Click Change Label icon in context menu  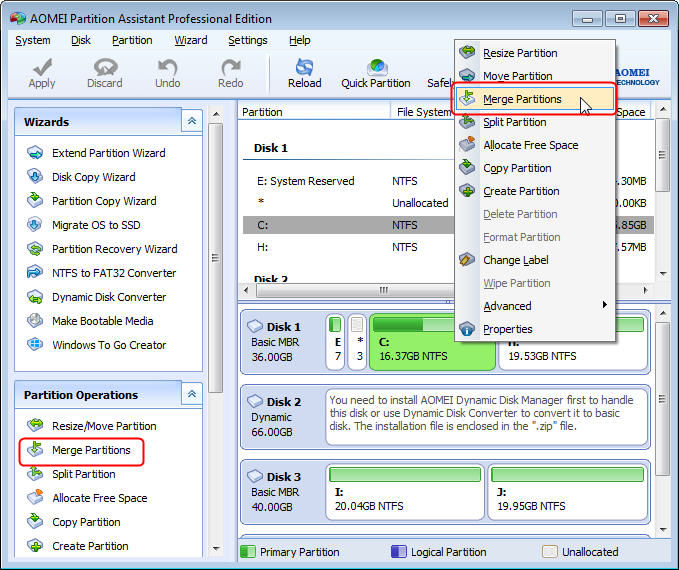pos(467,260)
